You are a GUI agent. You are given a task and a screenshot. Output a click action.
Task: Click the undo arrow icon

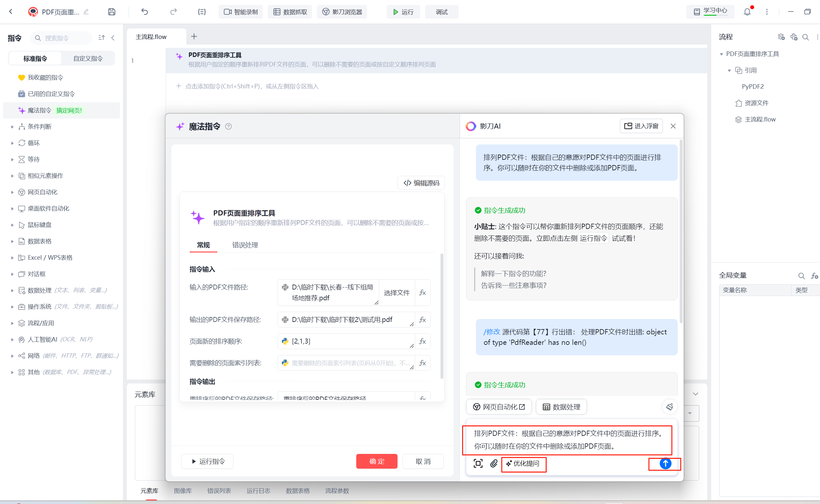pyautogui.click(x=145, y=12)
